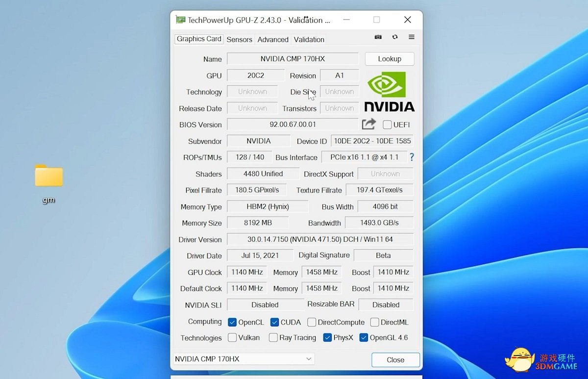This screenshot has height=379, width=588.
Task: Click the Bus Interface question mark
Action: [x=412, y=157]
